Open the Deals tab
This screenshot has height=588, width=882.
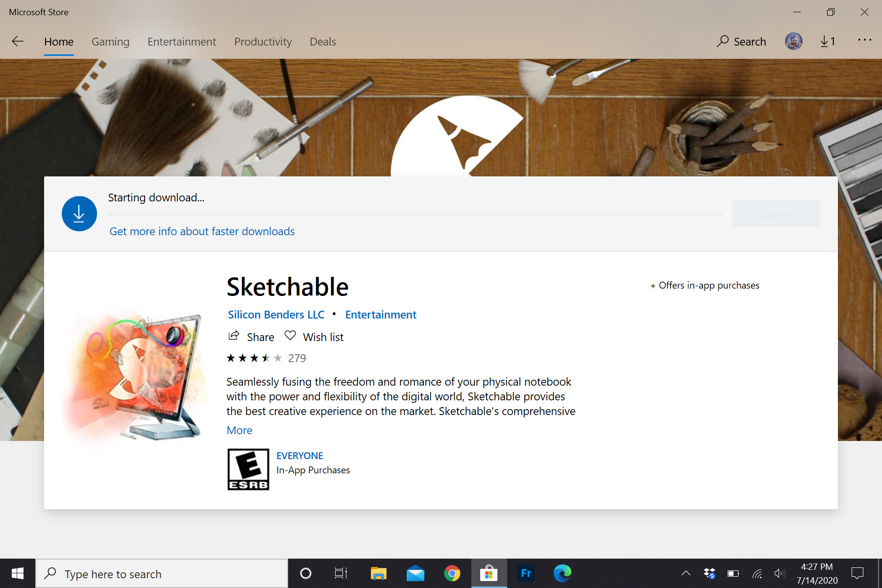[323, 42]
